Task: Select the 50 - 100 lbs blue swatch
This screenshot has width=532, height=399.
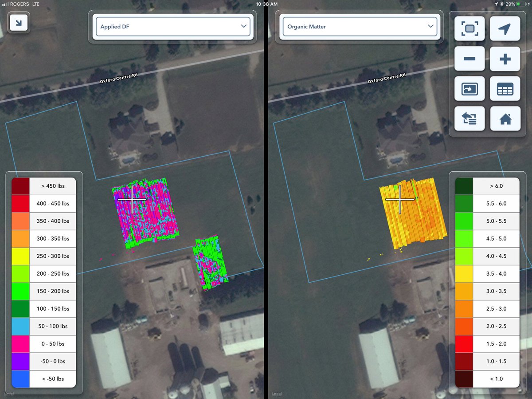Action: coord(20,326)
